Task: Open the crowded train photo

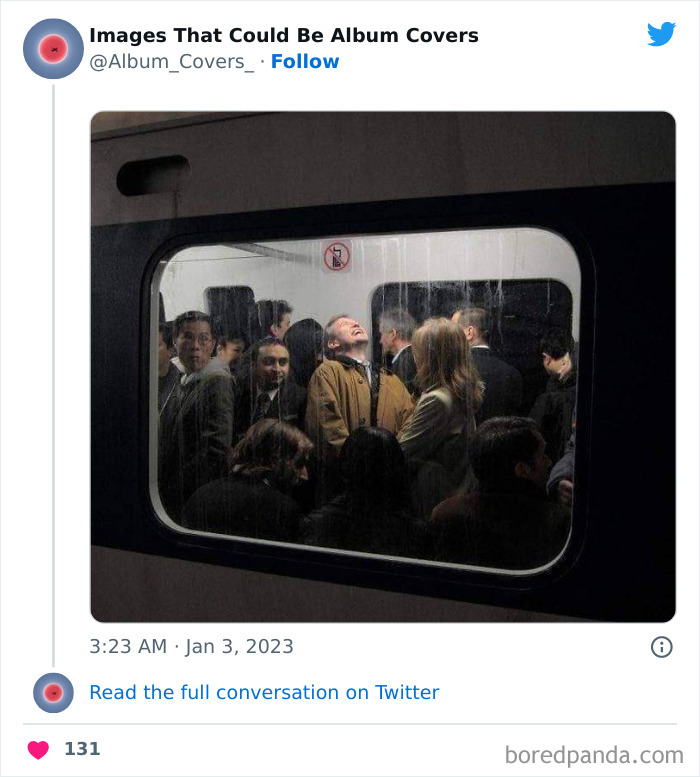Action: coord(383,366)
